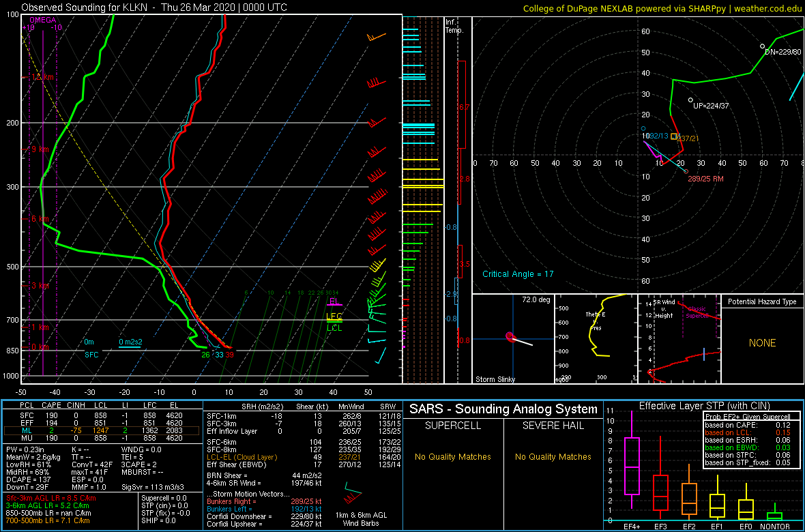Click the 'Effective Layer STP (with CIN)' title

coord(704,406)
